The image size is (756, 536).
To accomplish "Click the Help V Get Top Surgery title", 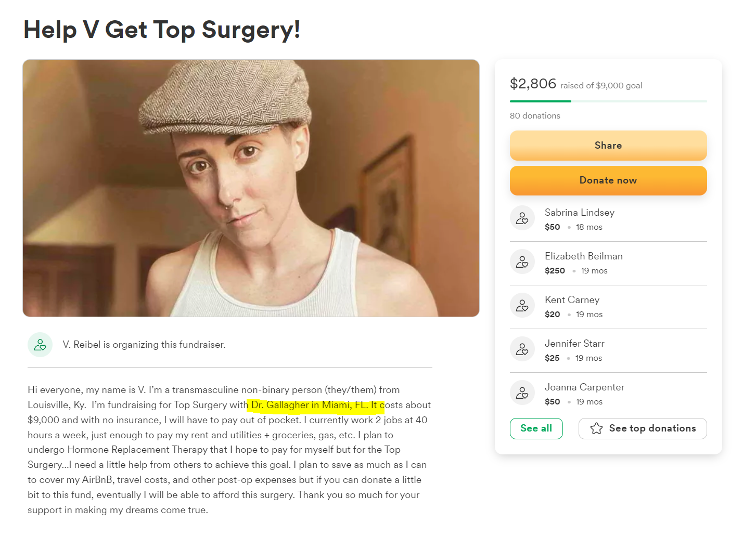I will click(162, 30).
